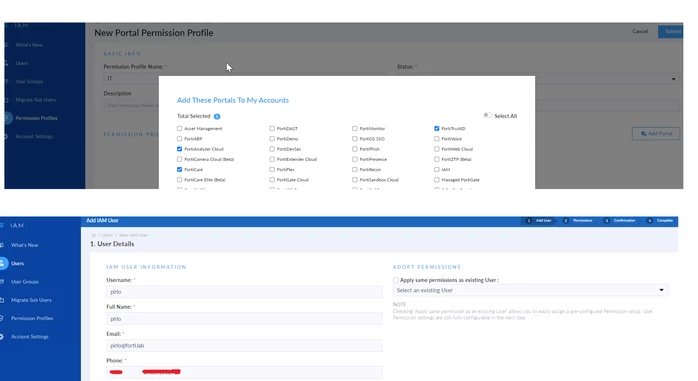Click the Users circle icon in lower sidebar
The height and width of the screenshot is (381, 698).
tap(2, 263)
